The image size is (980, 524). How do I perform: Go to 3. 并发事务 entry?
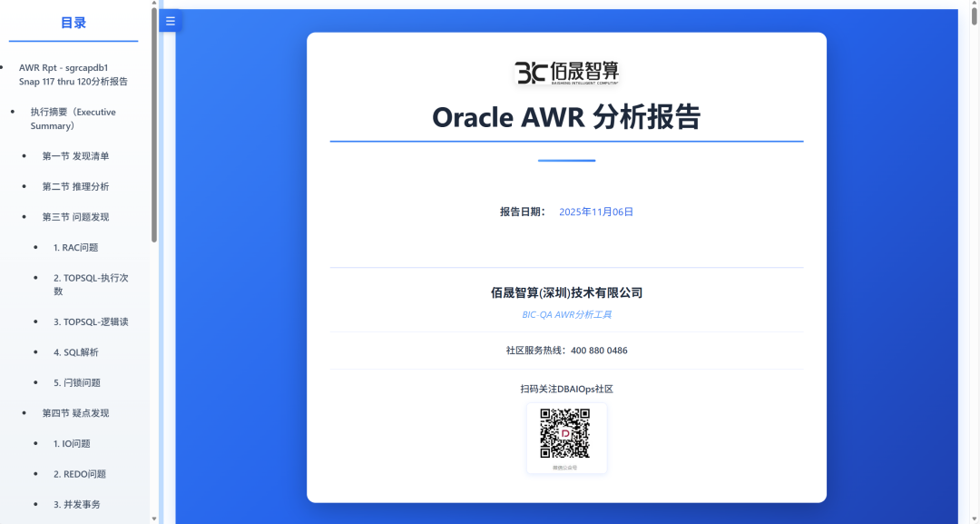[77, 504]
